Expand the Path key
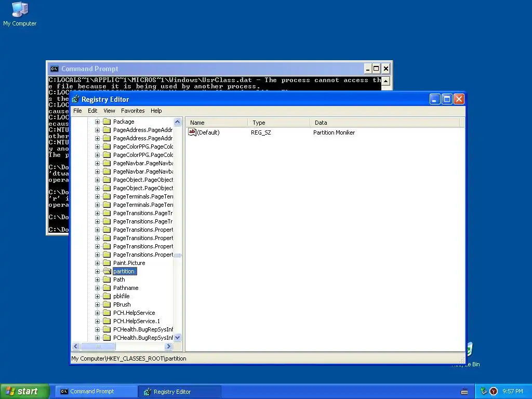The image size is (532, 399). (97, 280)
